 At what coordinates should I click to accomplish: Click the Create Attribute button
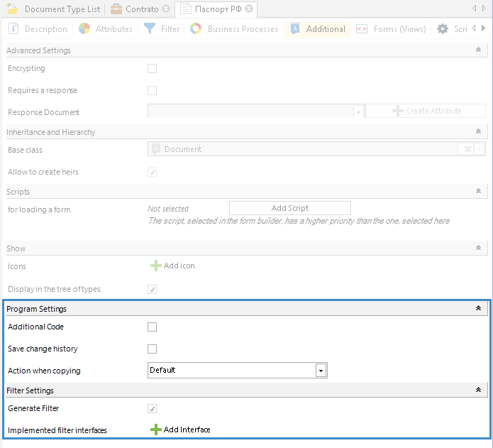click(x=426, y=111)
